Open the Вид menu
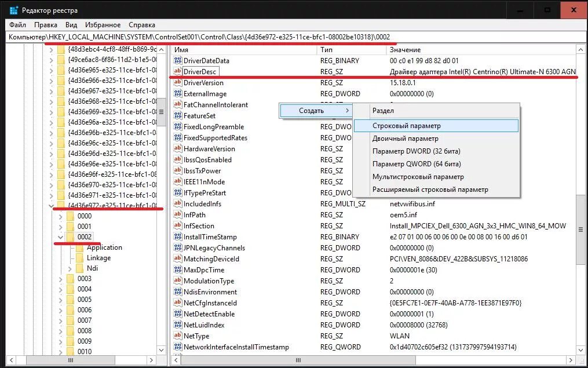Screen dimensions: 588x368 pos(71,25)
